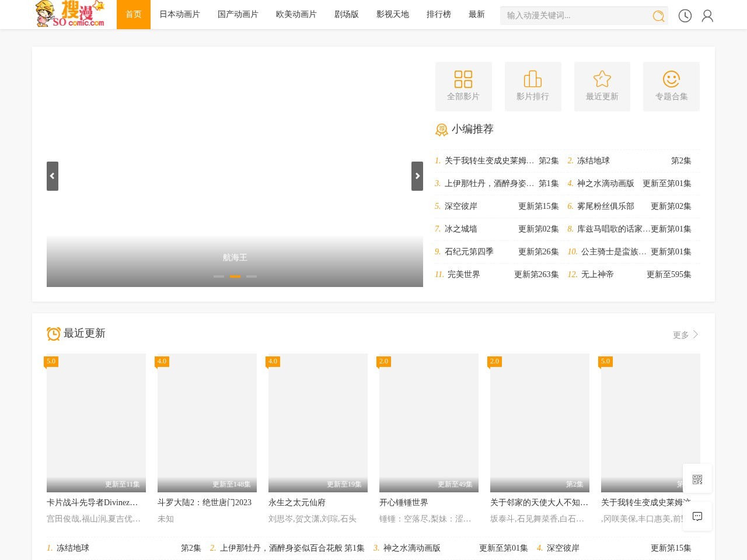Switch to 排行榜 navigation tab
The width and height of the screenshot is (747, 560).
439,15
